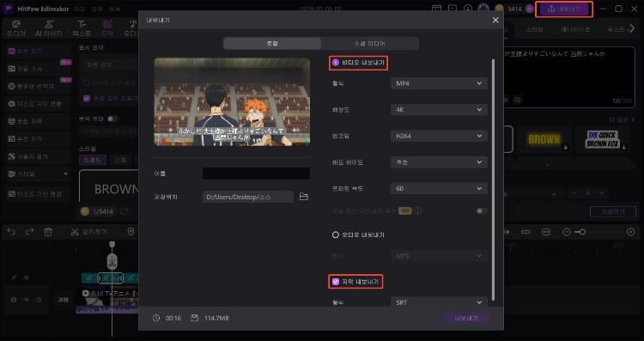644x341 pixels.
Task: Open the 자막 subtitle tool
Action: click(107, 28)
